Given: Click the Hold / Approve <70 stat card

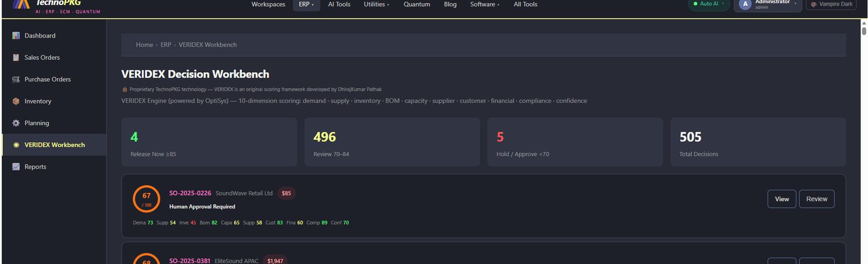Looking at the screenshot, I should click(575, 142).
